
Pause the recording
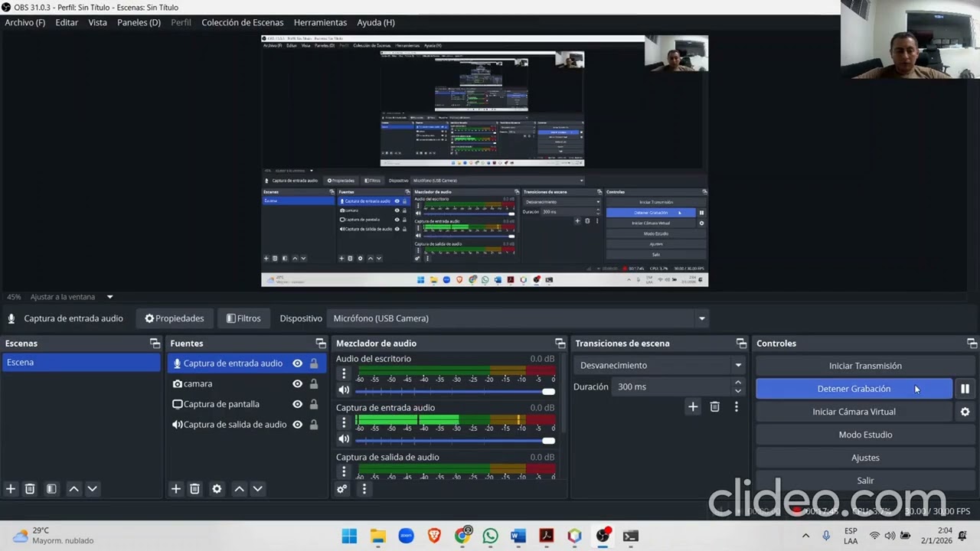pos(965,389)
